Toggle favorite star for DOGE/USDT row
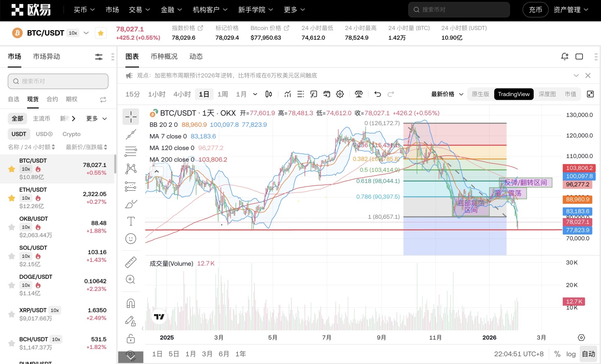601x364 pixels. (x=12, y=285)
